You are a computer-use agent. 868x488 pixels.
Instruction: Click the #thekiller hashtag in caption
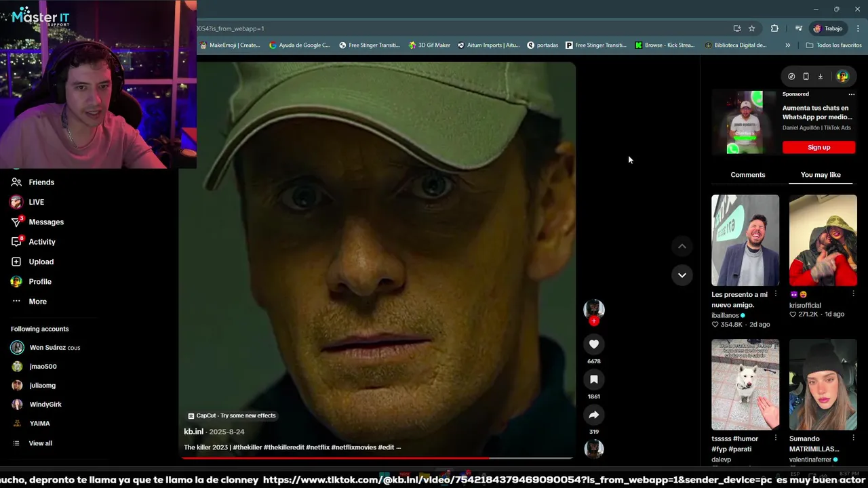(247, 447)
